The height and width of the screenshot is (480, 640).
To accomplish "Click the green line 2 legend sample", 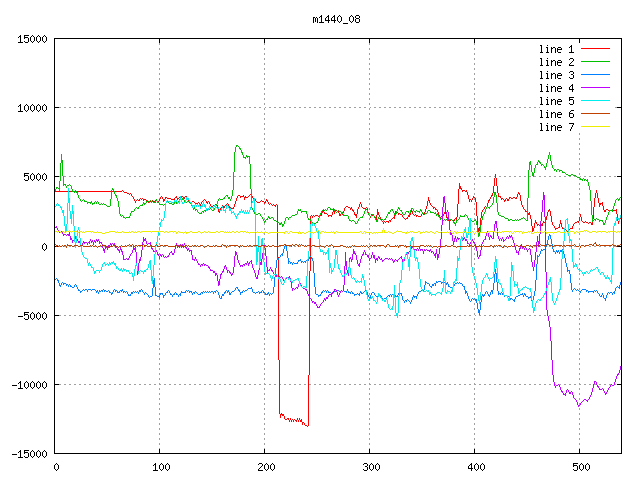I will 596,62.
